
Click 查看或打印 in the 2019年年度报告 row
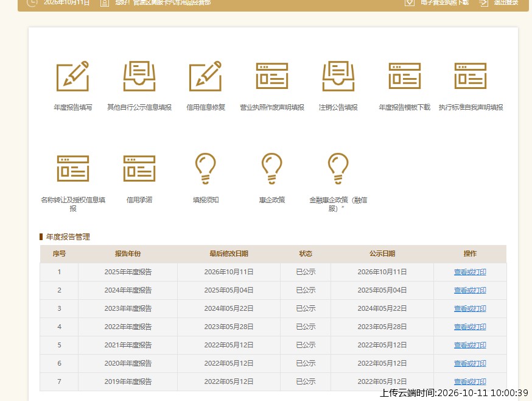click(x=470, y=381)
